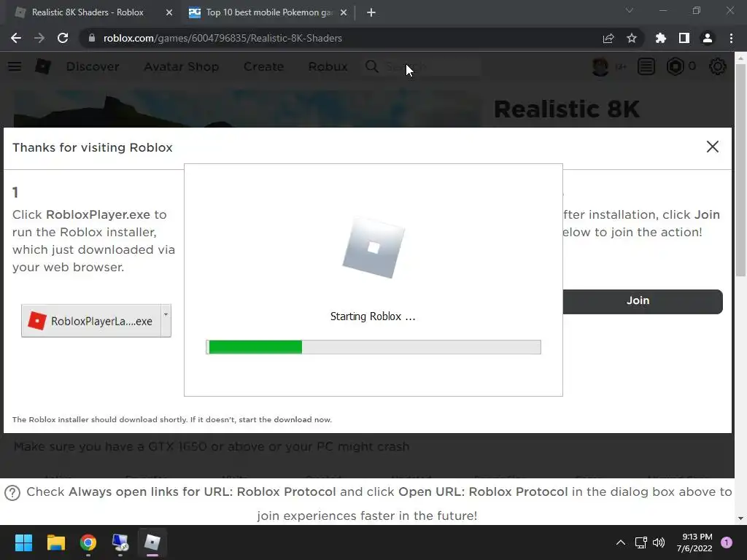Click the help question mark icon
This screenshot has height=560, width=747.
point(12,492)
